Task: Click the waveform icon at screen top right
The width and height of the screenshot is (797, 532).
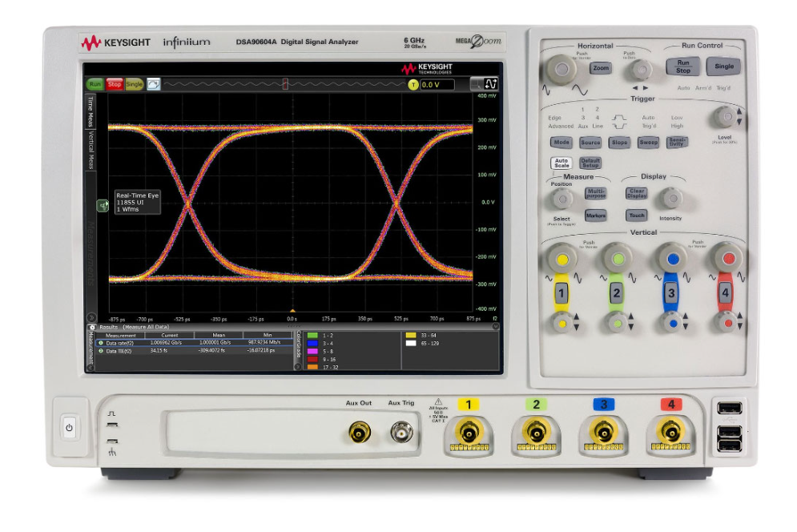Action: coord(491,84)
